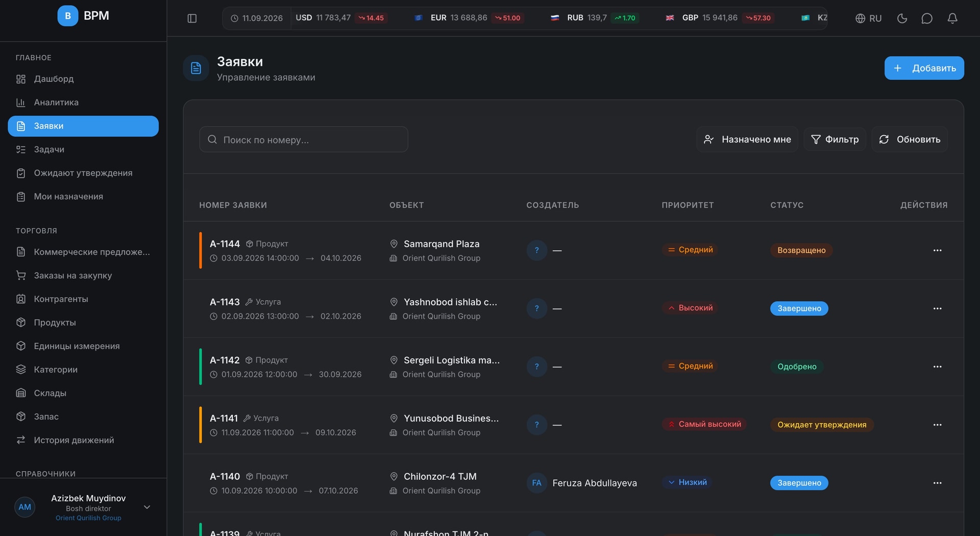Open request A-1142
Screen dimensions: 980x536
point(225,360)
